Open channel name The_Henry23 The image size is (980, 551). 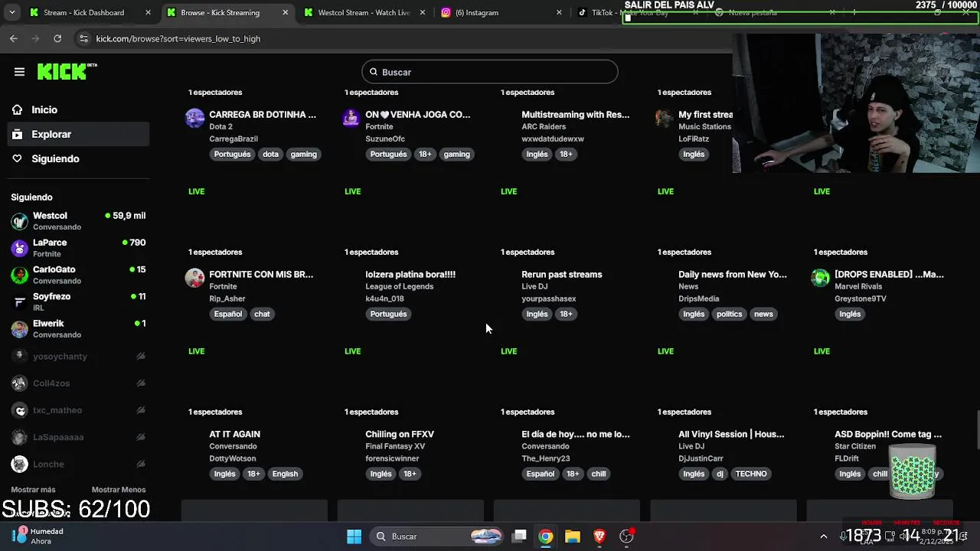coord(546,459)
